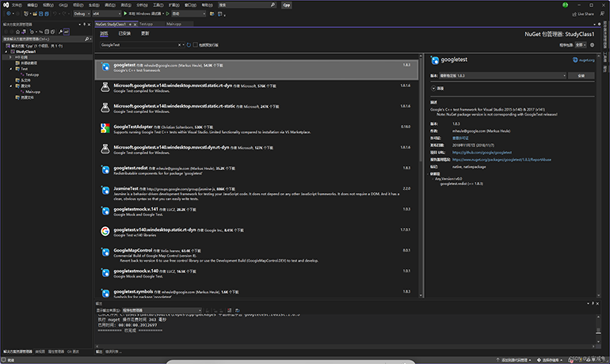Open NuGet settings gear icon near package source
This screenshot has height=364, width=610.
click(x=592, y=45)
